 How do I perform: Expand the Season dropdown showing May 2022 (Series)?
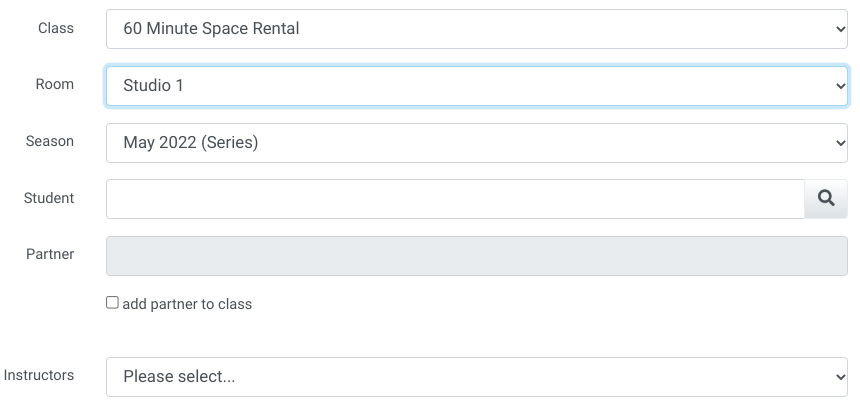click(x=476, y=143)
